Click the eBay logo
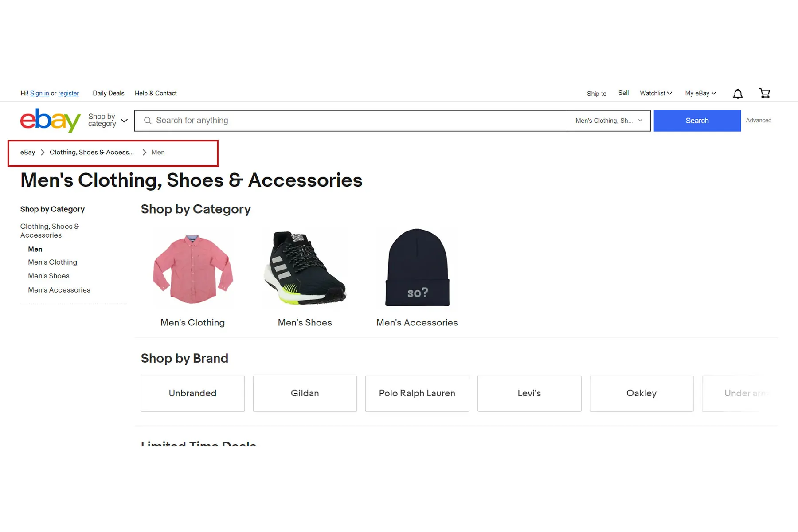798x532 pixels. (50, 120)
